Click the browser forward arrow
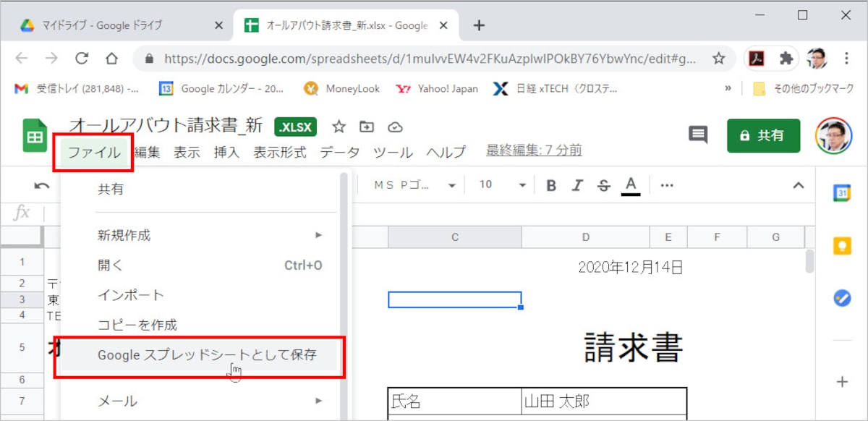Viewport: 868px width, 421px height. pyautogui.click(x=51, y=59)
